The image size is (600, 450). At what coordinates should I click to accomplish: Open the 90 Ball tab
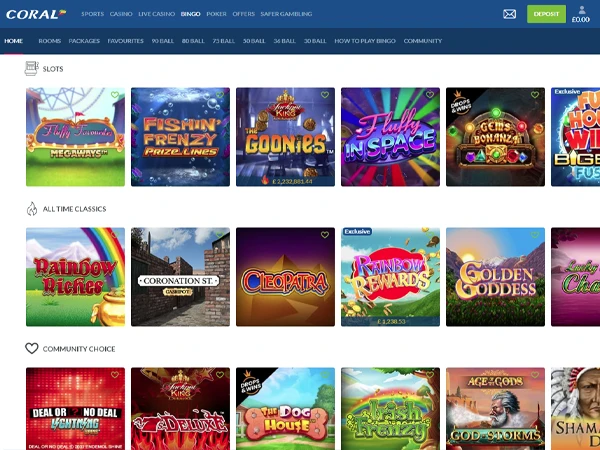coord(163,41)
